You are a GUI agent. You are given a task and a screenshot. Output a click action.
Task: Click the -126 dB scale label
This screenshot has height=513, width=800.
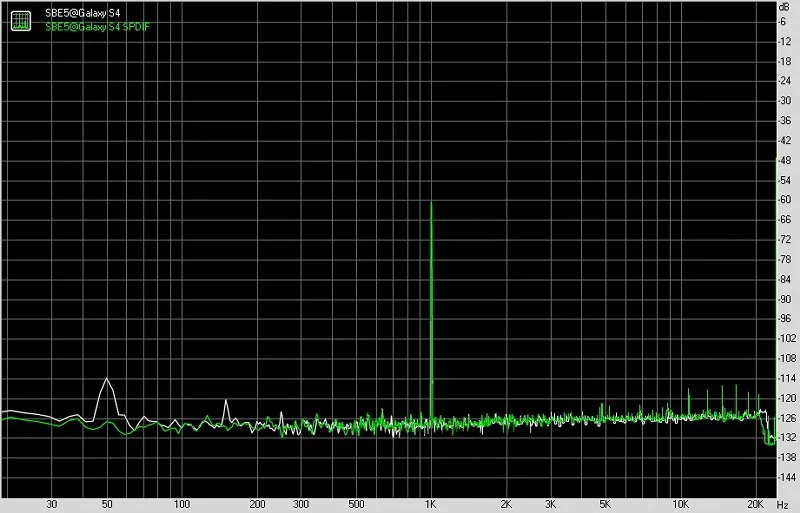pos(785,419)
